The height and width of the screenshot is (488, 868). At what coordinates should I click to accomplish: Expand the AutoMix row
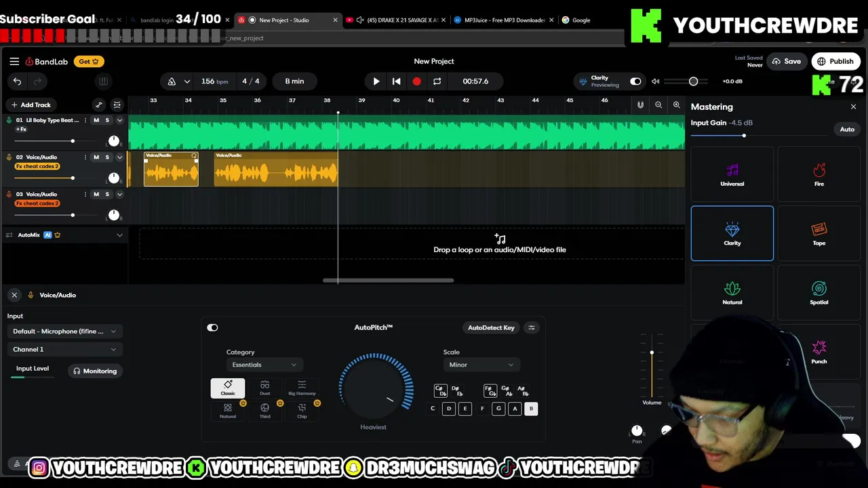119,235
